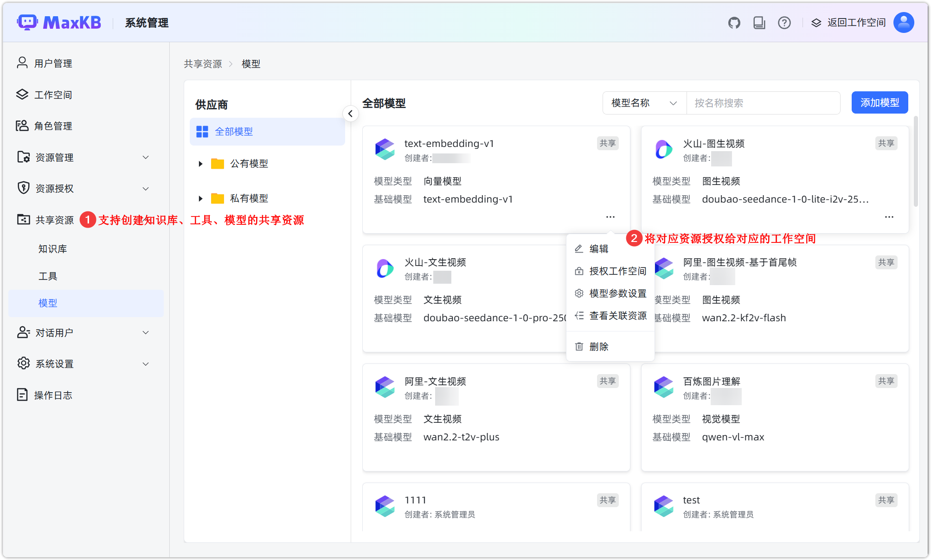
Task: Click the 工作空间 sidebar icon
Action: coord(22,94)
